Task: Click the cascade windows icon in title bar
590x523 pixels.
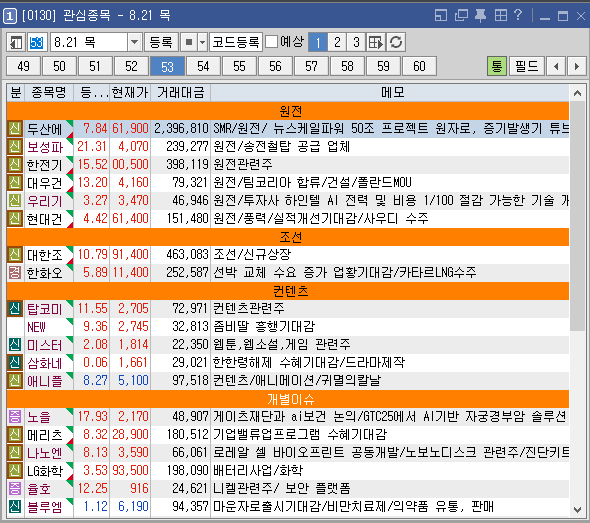Action: click(x=461, y=15)
